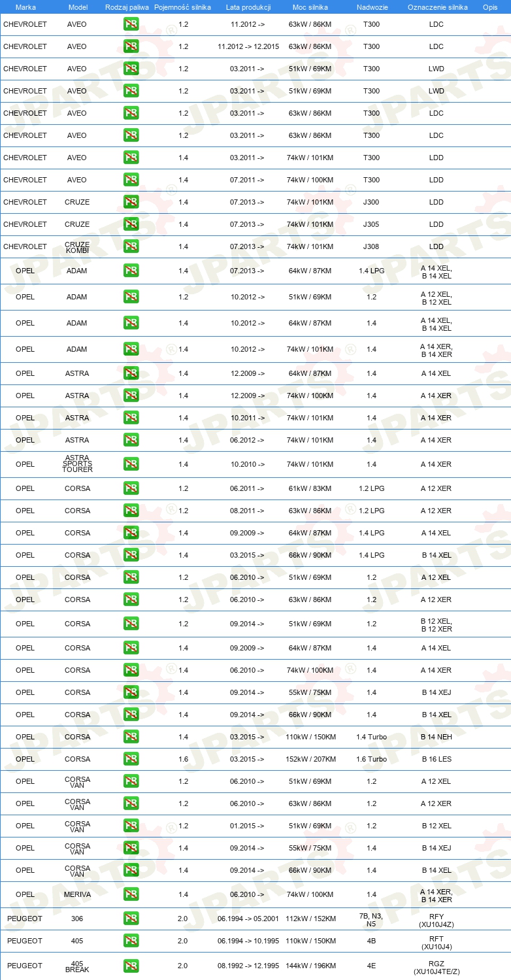
Task: Click the Nadwozie column header
Action: (x=371, y=7)
